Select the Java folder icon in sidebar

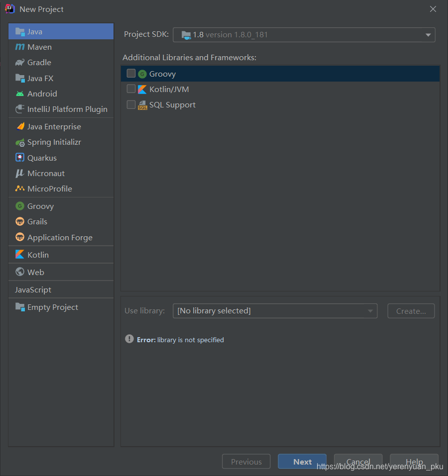pyautogui.click(x=20, y=31)
